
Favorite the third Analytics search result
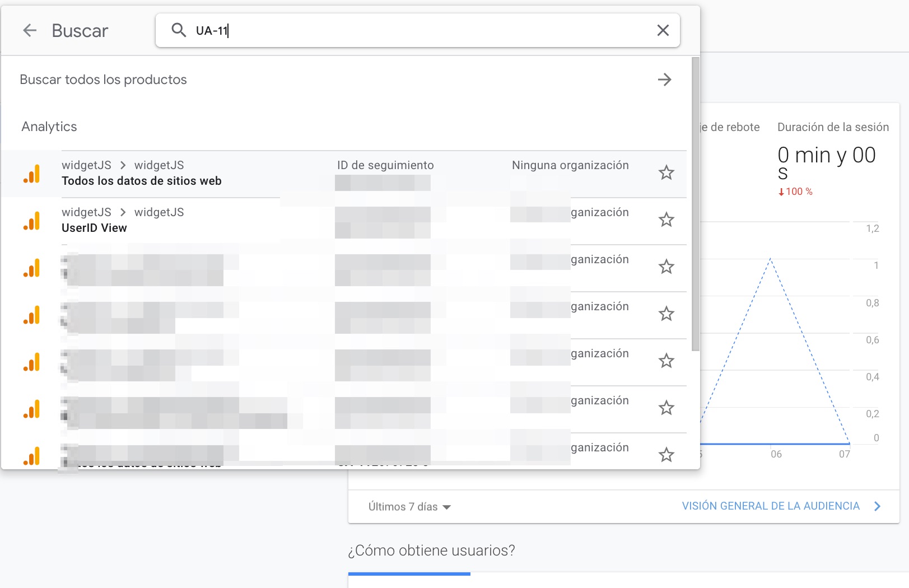tap(666, 267)
